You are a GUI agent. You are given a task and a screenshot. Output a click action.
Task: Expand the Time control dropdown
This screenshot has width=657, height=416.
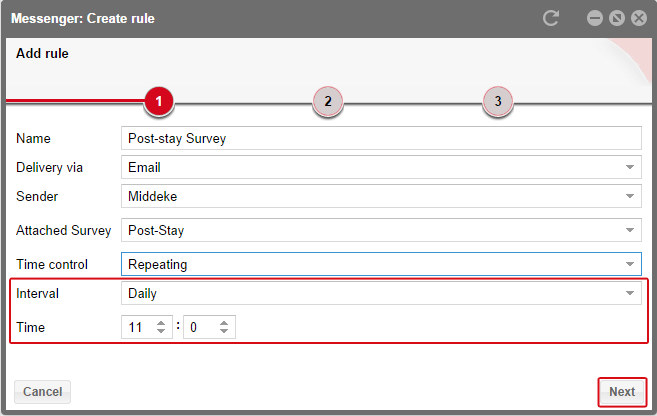[630, 265]
